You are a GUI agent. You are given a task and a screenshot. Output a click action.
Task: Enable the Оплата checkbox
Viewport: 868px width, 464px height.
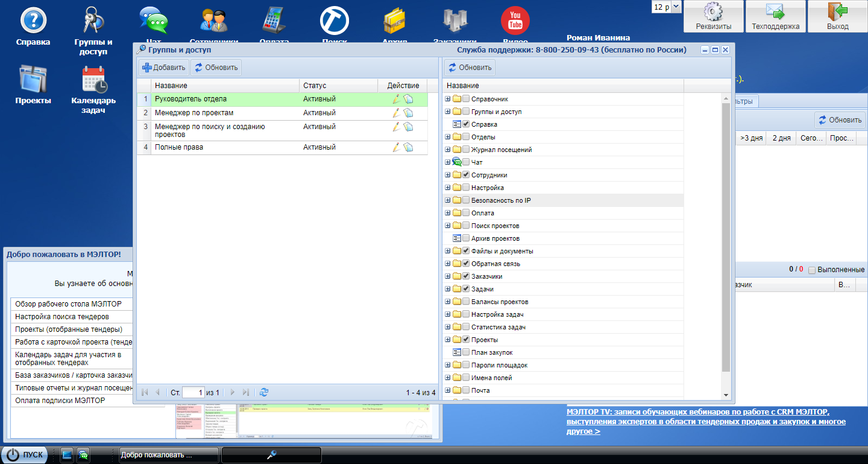point(466,213)
